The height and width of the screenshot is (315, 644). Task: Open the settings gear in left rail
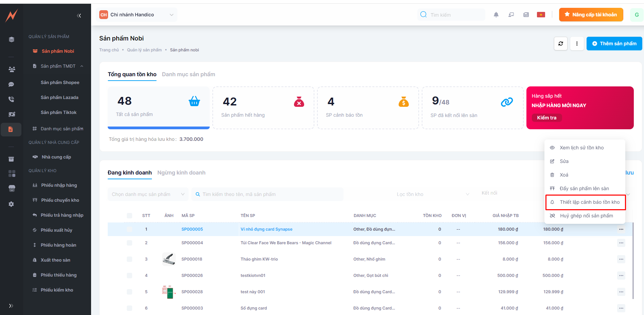[x=11, y=204]
